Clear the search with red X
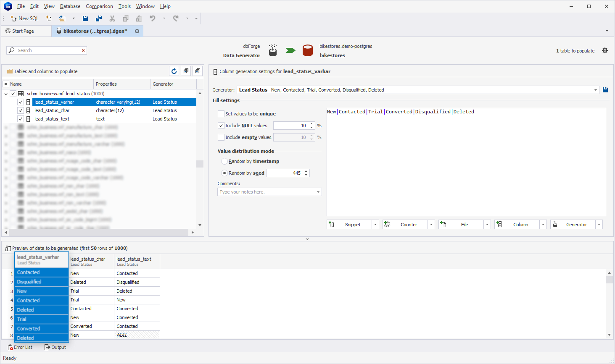 coord(83,50)
